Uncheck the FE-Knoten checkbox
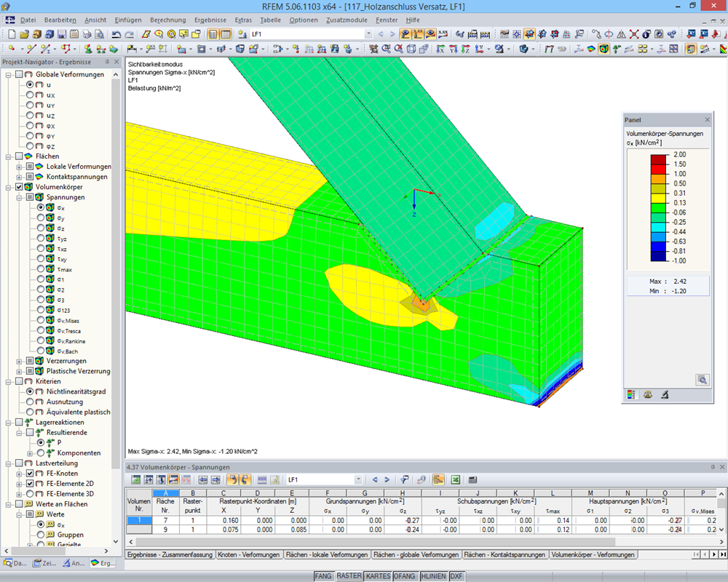This screenshot has height=582, width=728. [30, 473]
